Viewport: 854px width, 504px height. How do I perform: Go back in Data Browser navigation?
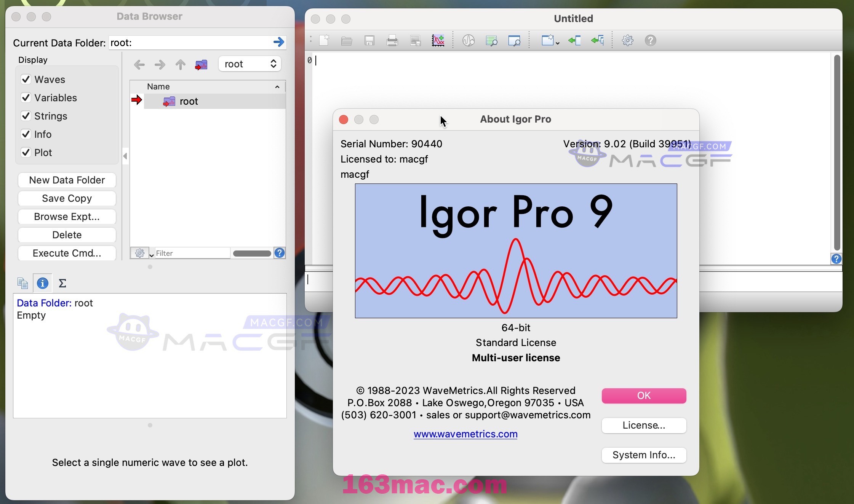tap(139, 65)
